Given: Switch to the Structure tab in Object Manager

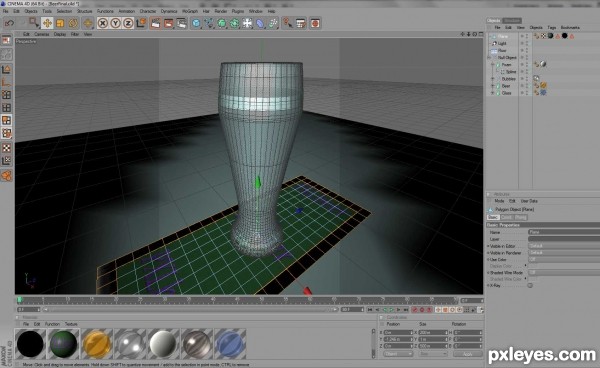Looking at the screenshot, I should (x=512, y=20).
